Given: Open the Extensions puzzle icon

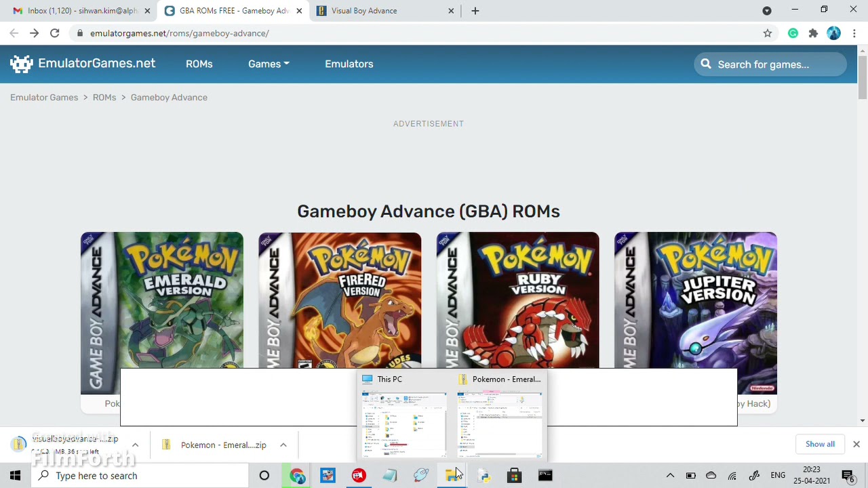Looking at the screenshot, I should 813,33.
